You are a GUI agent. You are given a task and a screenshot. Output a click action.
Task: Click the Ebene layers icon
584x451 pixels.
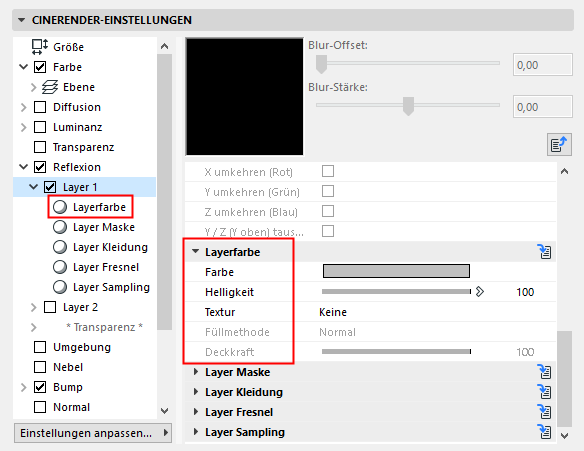click(50, 87)
